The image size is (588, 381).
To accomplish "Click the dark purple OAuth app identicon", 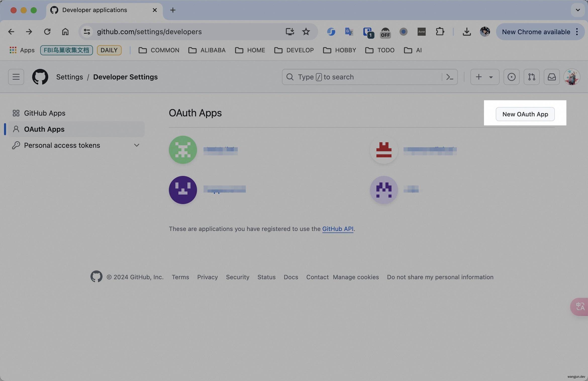I will tap(183, 190).
